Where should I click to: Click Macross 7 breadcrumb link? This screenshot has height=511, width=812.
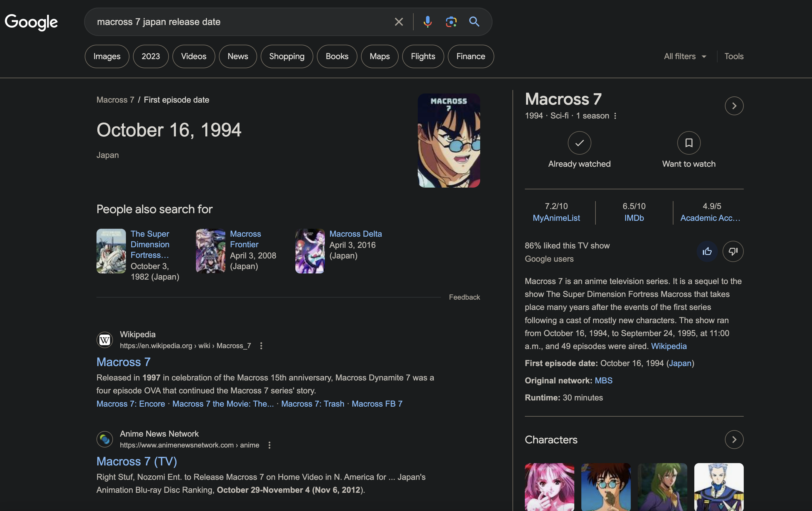pyautogui.click(x=115, y=100)
